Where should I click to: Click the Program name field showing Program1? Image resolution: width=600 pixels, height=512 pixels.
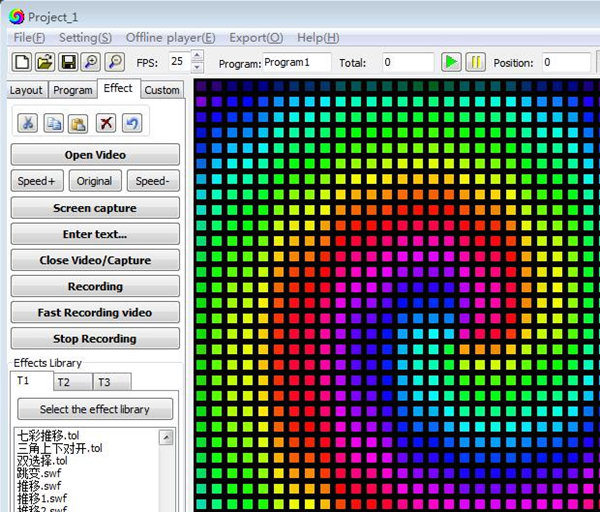click(x=296, y=62)
